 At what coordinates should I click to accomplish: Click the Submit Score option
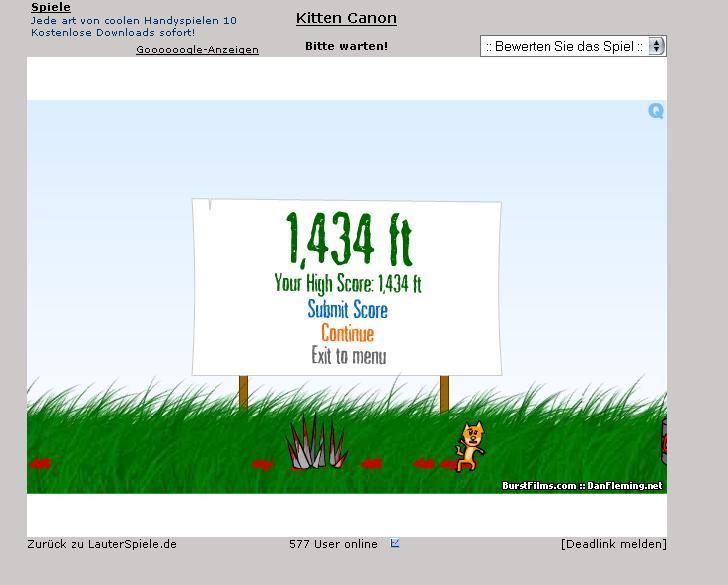coord(347,309)
